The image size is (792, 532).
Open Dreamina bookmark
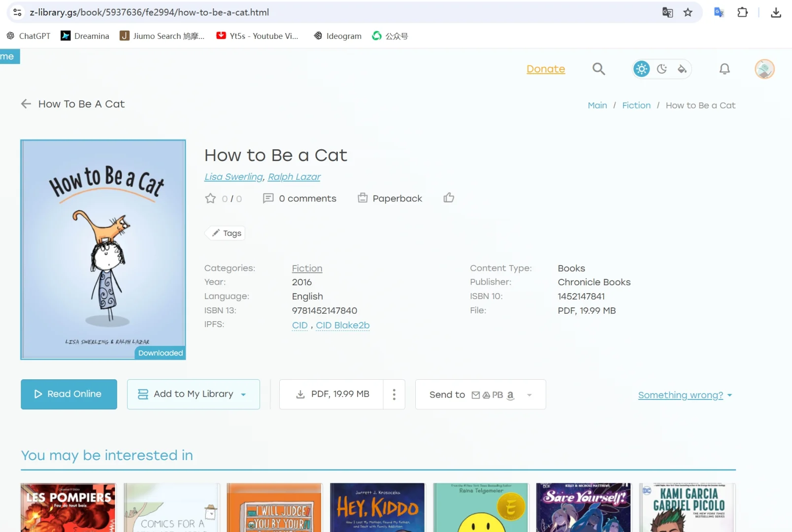(85, 36)
